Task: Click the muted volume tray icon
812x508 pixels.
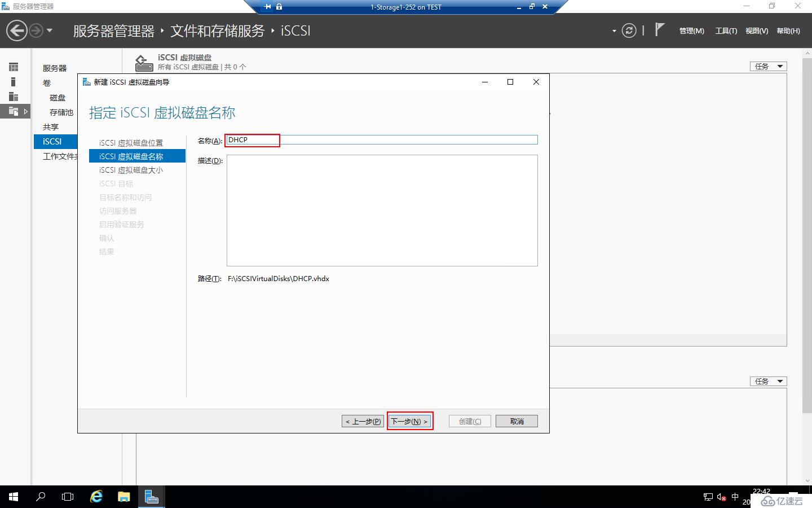Action: point(722,497)
